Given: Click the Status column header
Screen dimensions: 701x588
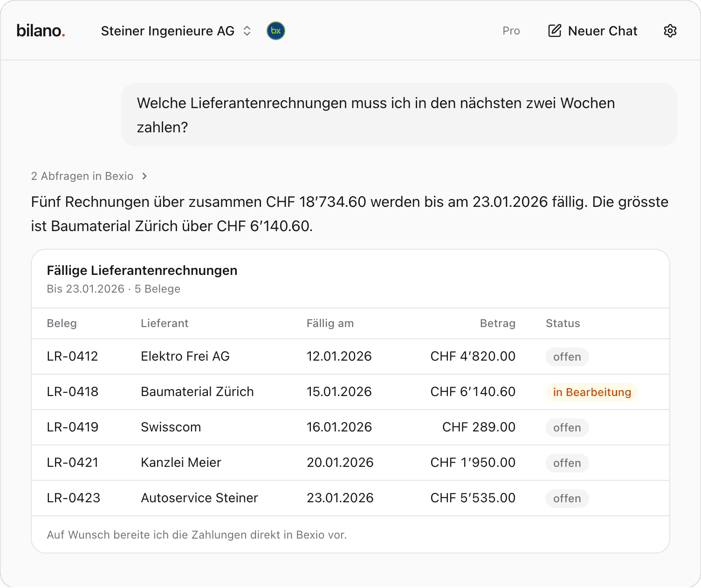Looking at the screenshot, I should (563, 323).
